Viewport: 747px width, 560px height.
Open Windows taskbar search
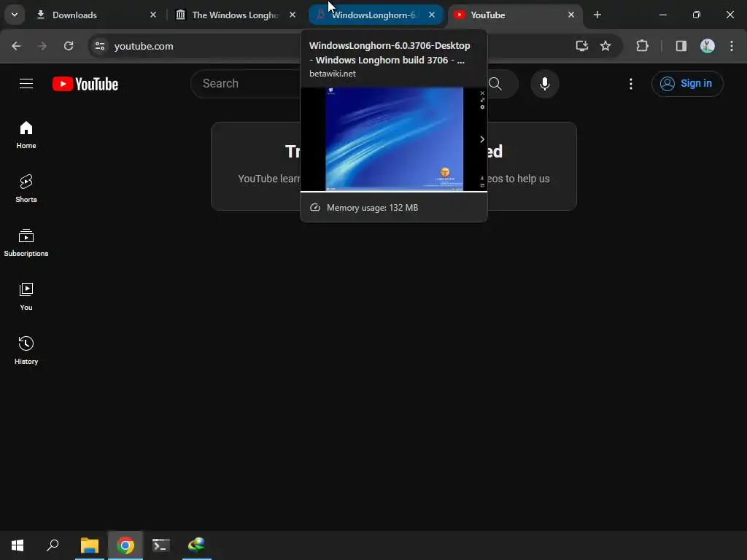pyautogui.click(x=53, y=545)
